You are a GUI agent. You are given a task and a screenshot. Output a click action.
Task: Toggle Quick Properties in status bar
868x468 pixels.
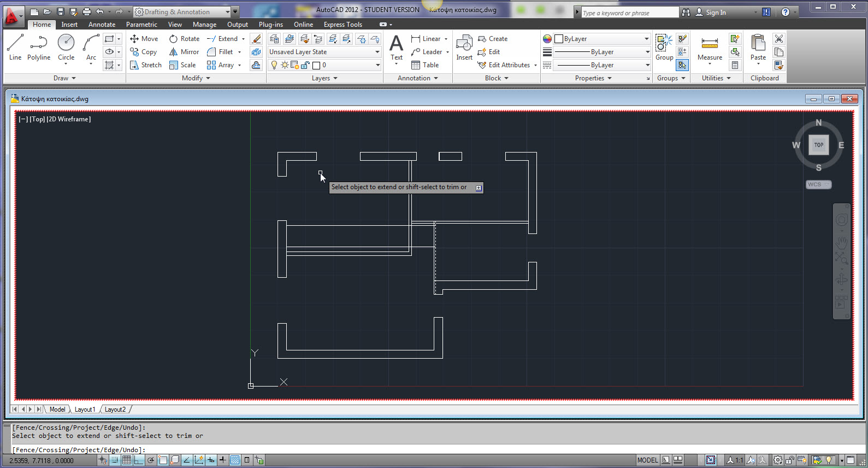tap(247, 460)
